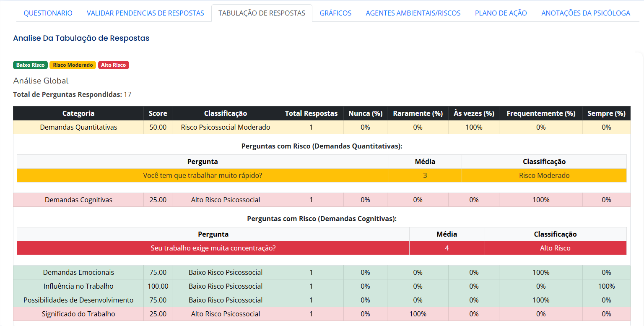Viewport: 644px width, 326px height.
Task: Select question 'Você tem que trabalhar muito rápido?'
Action: [x=203, y=175]
